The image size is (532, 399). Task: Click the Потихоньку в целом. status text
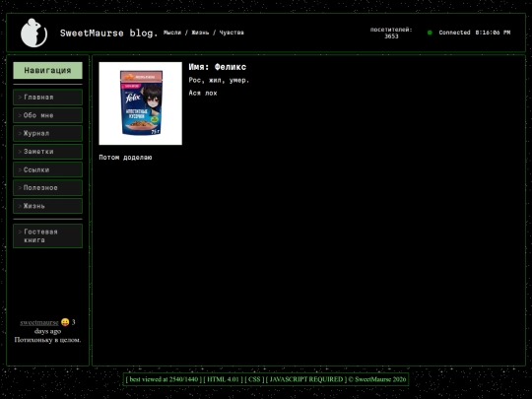point(48,340)
